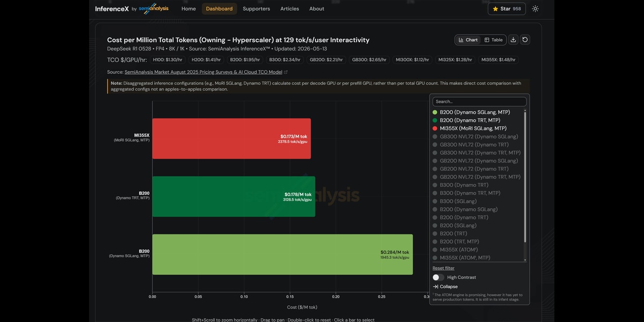This screenshot has width=644, height=322.
Task: Switch to Table view
Action: click(x=493, y=40)
